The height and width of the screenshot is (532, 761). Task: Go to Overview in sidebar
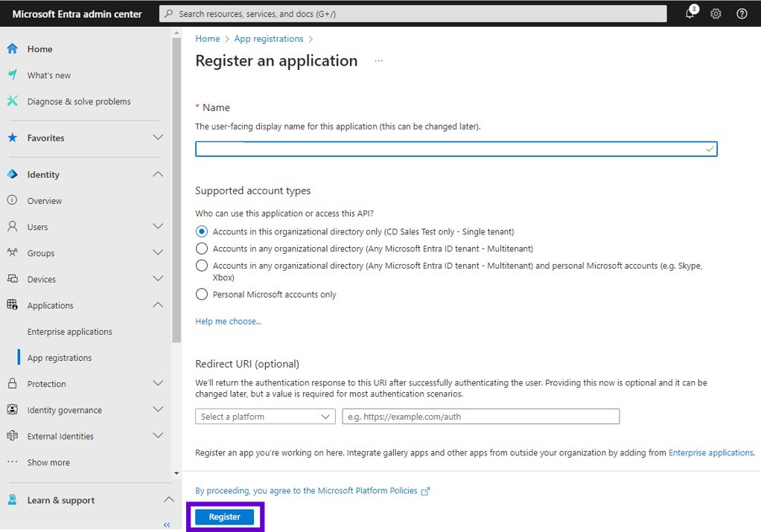click(44, 201)
